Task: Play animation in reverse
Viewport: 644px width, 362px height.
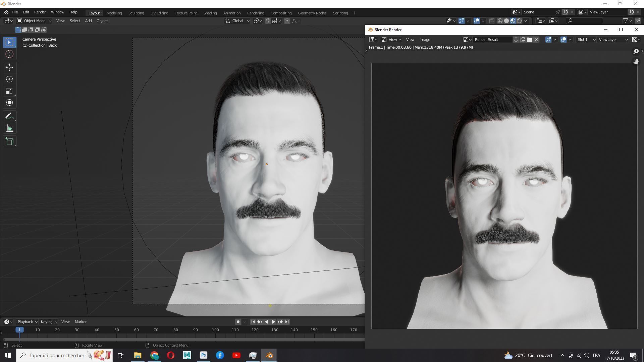Action: [x=266, y=322]
